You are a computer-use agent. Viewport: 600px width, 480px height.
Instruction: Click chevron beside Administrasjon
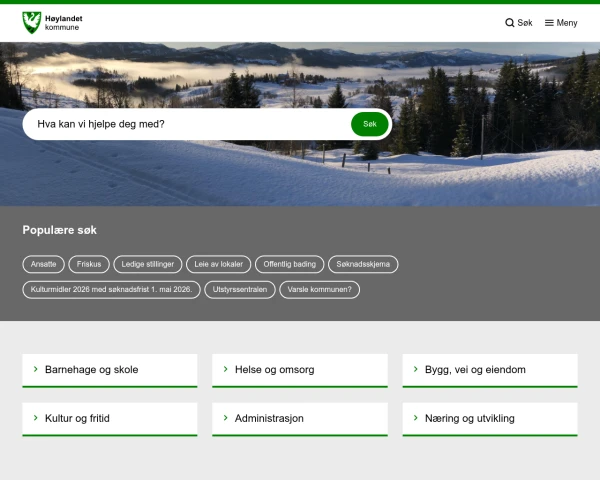[x=226, y=418]
